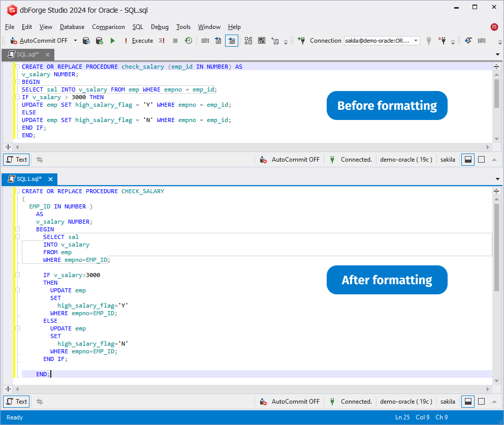The width and height of the screenshot is (504, 425).
Task: Open the execution history clock icon
Action: coord(188,41)
